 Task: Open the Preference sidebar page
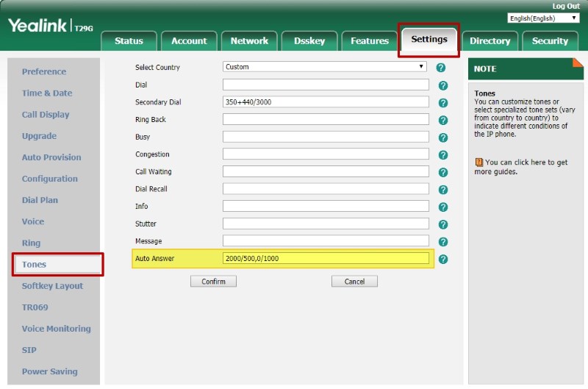click(x=44, y=71)
